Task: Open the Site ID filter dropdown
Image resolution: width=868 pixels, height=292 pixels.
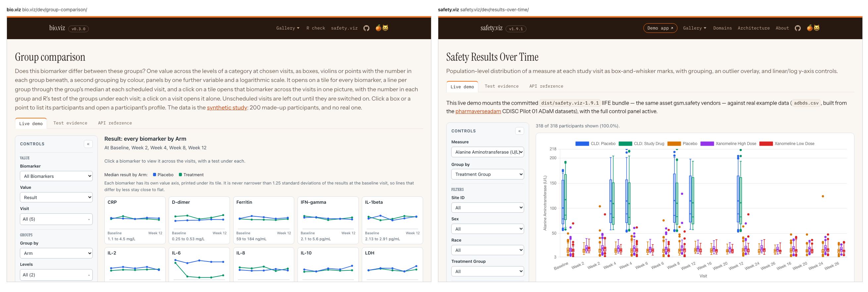Action: [x=488, y=208]
